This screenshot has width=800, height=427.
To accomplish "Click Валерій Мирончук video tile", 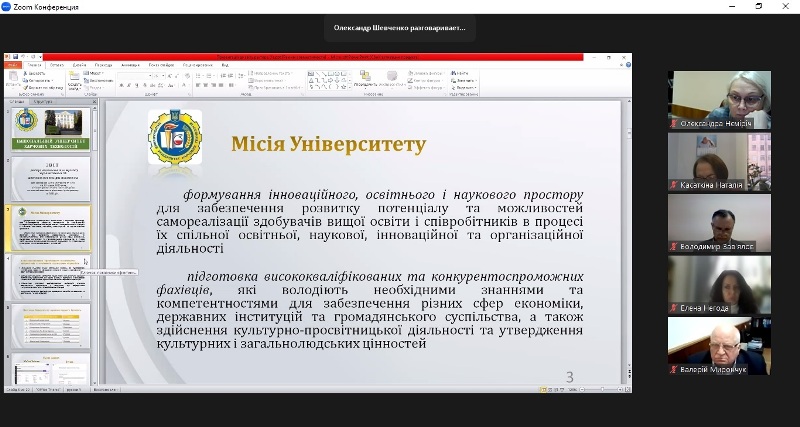I will point(719,346).
